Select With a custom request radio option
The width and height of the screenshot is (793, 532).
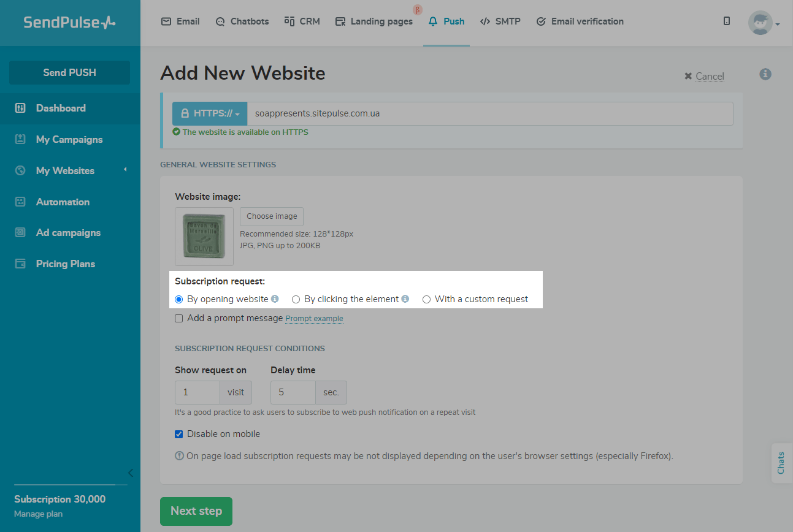[427, 300]
